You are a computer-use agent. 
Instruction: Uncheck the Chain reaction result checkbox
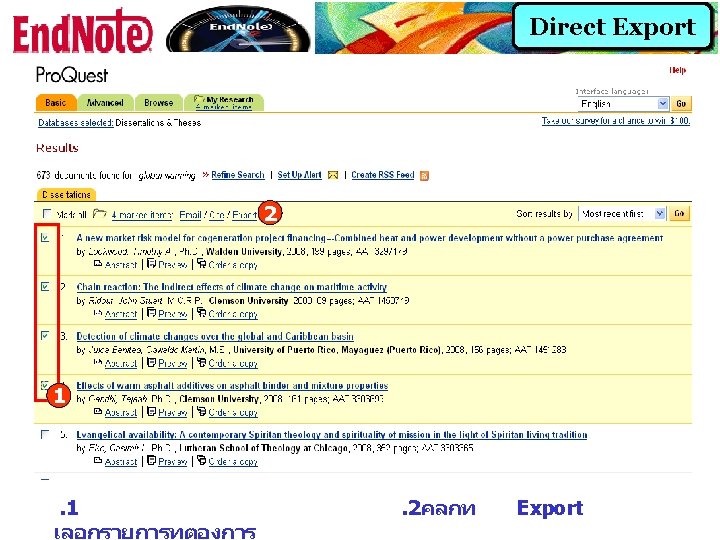(45, 287)
